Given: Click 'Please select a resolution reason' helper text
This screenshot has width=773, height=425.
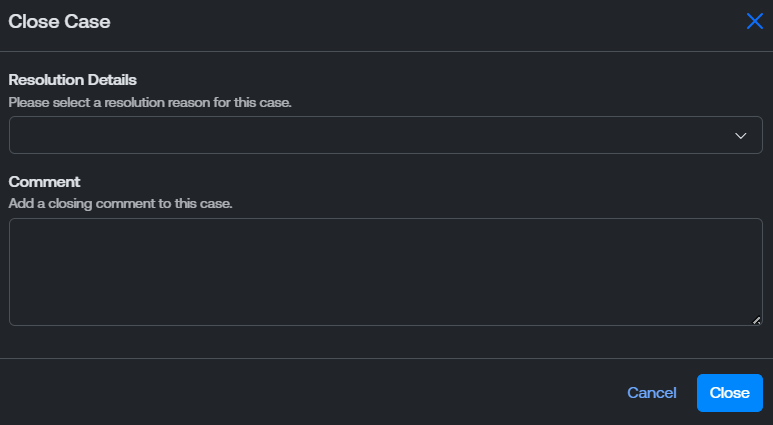Looking at the screenshot, I should (x=150, y=103).
